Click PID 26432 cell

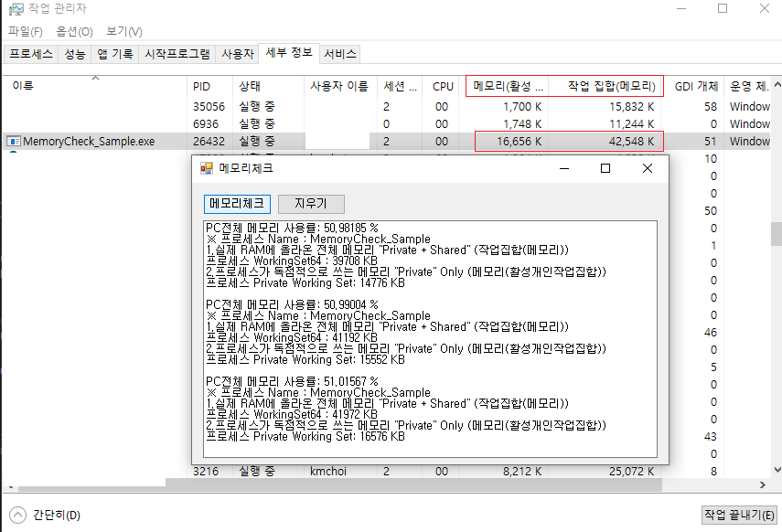pos(209,141)
